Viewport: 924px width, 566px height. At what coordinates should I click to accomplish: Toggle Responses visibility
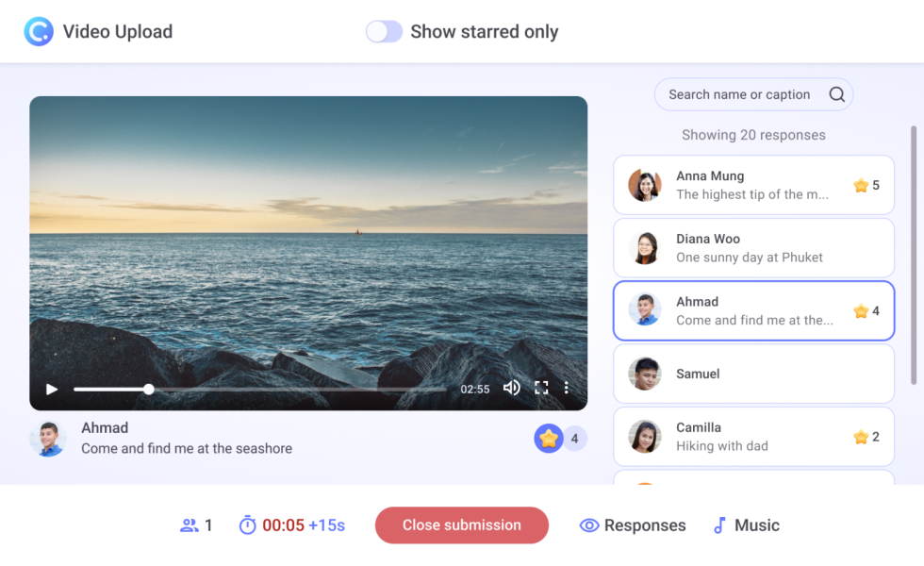pos(633,525)
